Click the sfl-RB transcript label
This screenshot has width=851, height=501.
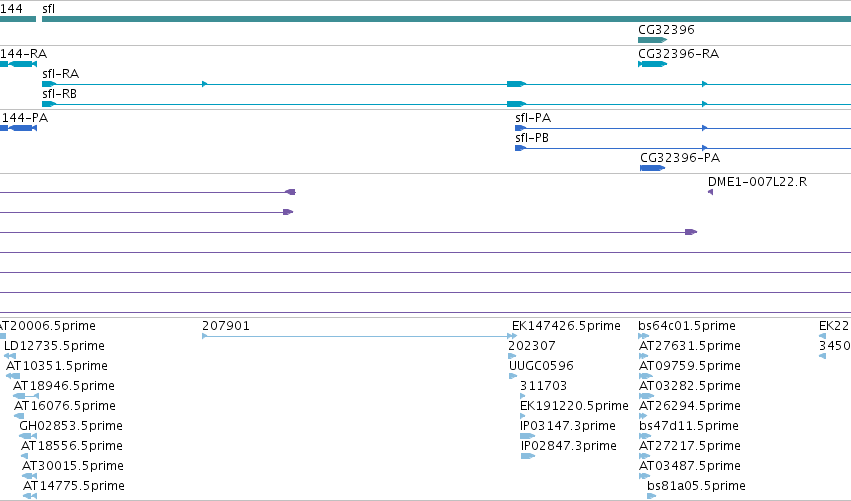59,94
